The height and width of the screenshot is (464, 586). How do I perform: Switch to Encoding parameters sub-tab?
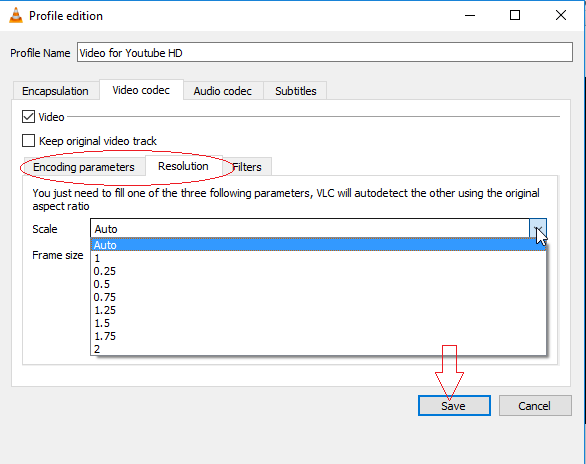[x=84, y=167]
